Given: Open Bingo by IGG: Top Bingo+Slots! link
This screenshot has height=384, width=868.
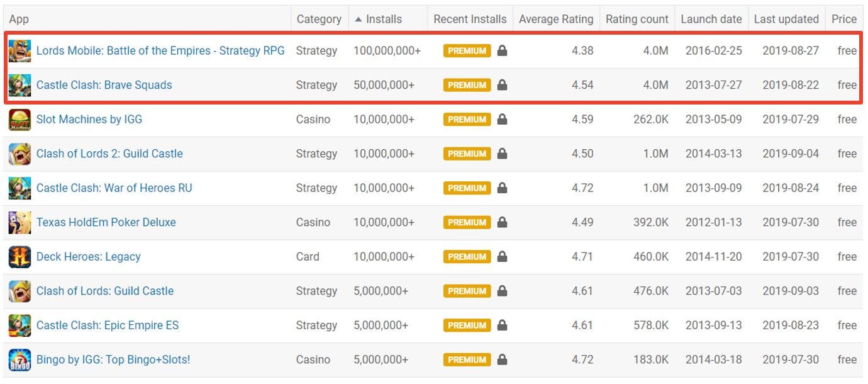Looking at the screenshot, I should pos(113,359).
